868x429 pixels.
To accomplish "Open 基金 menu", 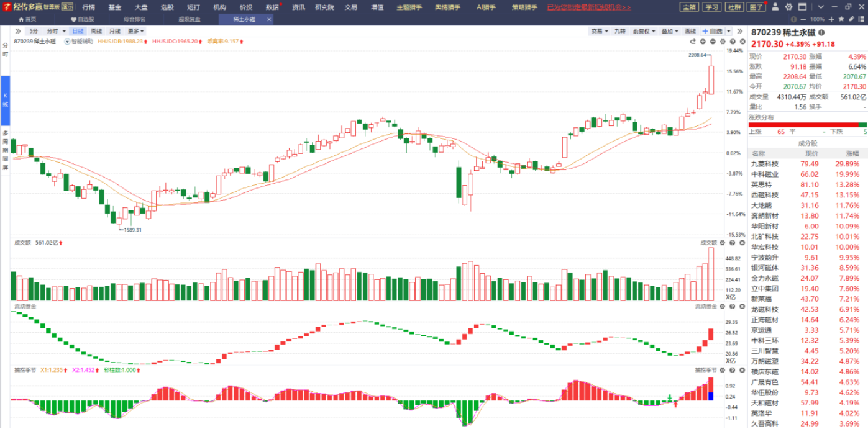I will coord(115,7).
